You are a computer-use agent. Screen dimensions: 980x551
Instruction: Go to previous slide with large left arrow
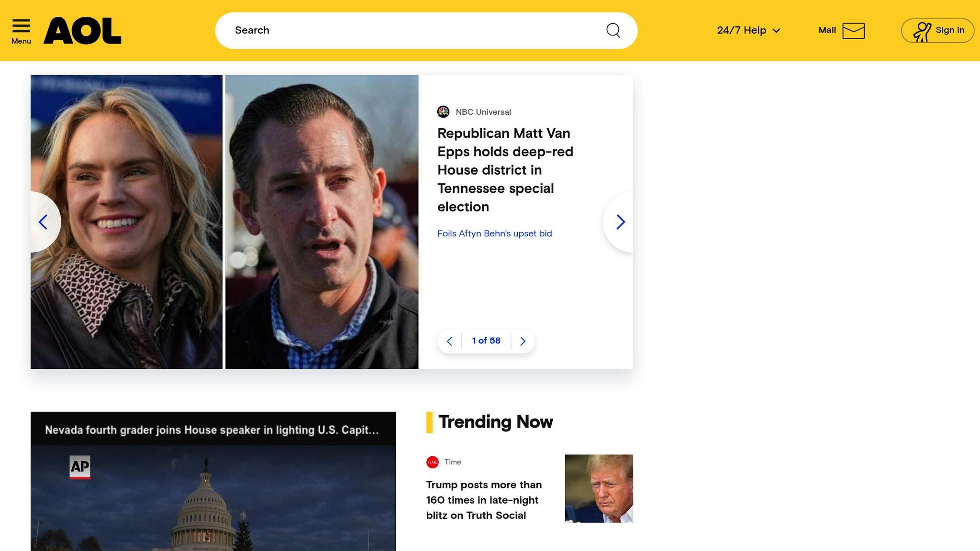click(x=44, y=222)
